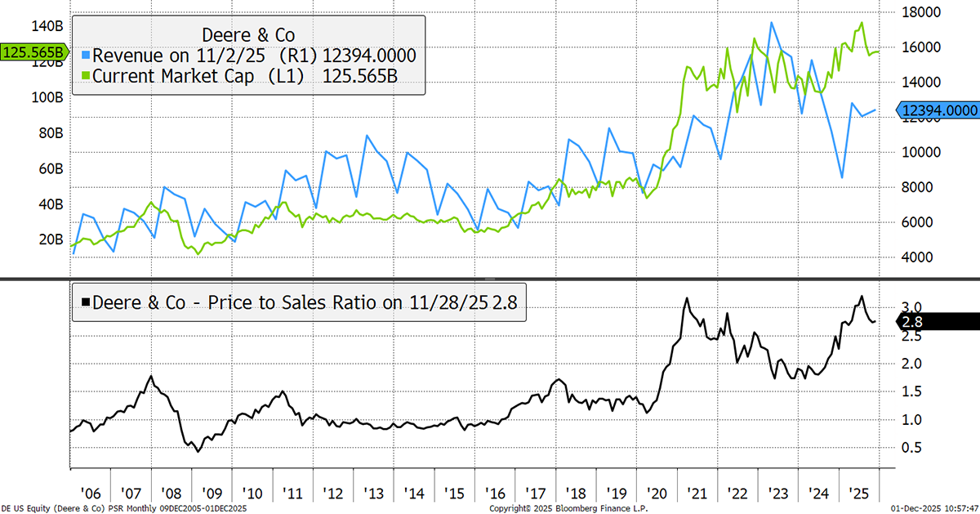
Task: Select the Deere & Co legend title
Action: click(x=247, y=35)
